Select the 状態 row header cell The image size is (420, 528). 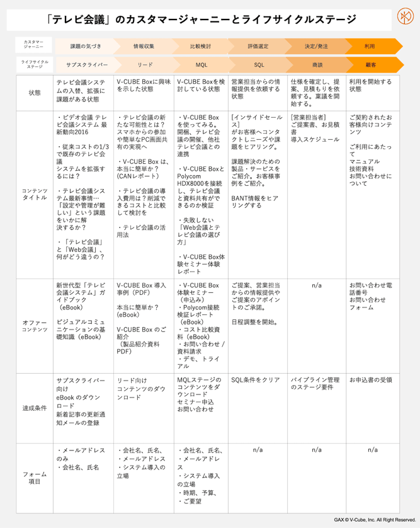click(35, 93)
